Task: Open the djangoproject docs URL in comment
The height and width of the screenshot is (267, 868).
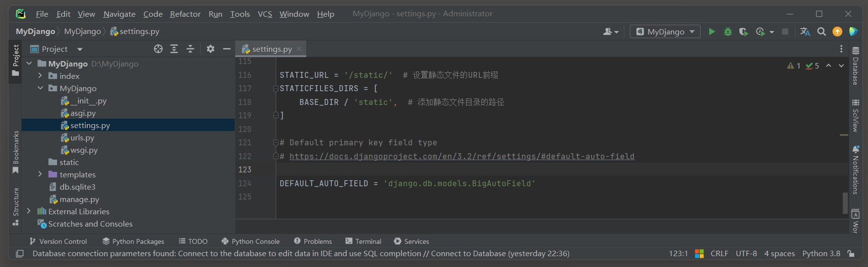Action: pos(462,156)
